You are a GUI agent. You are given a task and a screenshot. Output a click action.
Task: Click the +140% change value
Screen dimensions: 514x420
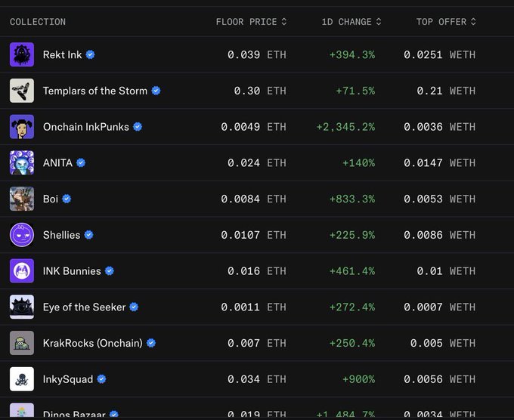click(x=358, y=162)
